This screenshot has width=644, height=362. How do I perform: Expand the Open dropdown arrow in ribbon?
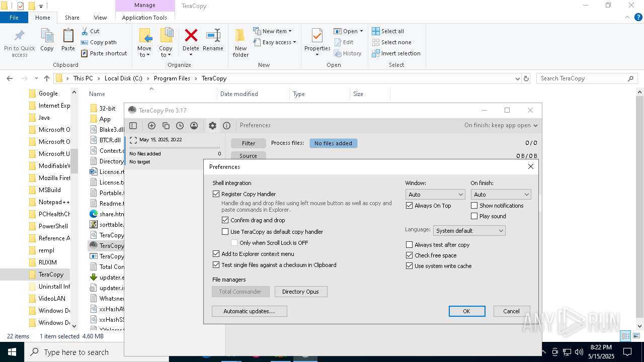tap(361, 31)
